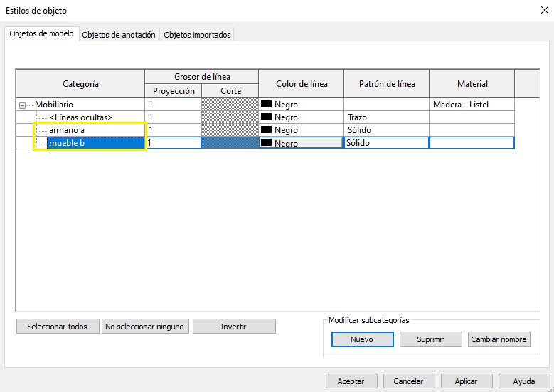
Task: Click the Aplicar button
Action: pyautogui.click(x=467, y=381)
